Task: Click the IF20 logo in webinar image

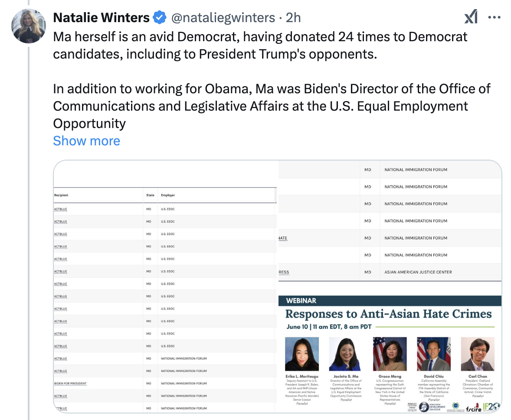Action: coord(491,407)
